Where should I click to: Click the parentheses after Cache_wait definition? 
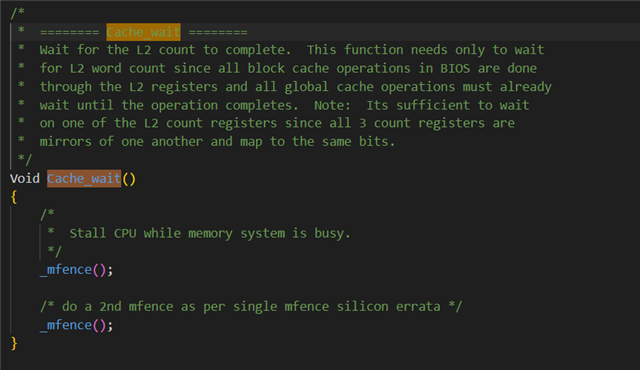[x=129, y=179]
